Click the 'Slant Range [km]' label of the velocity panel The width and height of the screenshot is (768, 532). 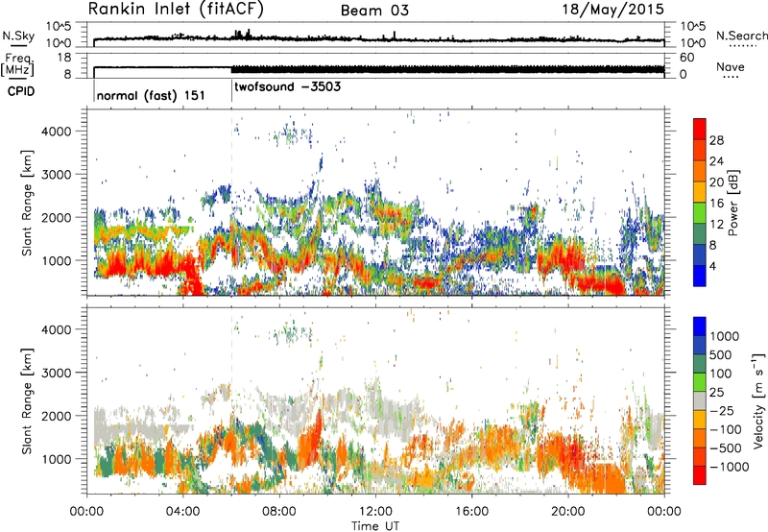(x=27, y=400)
